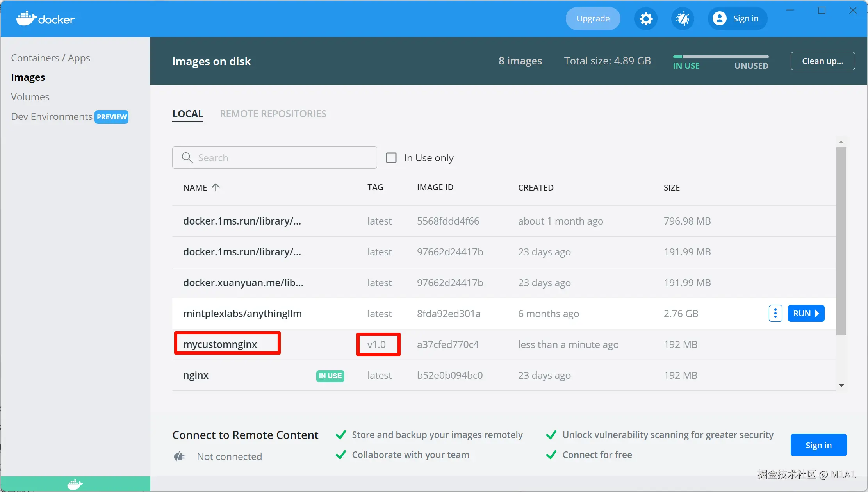
Task: Enable the In Use only checkbox
Action: (391, 158)
